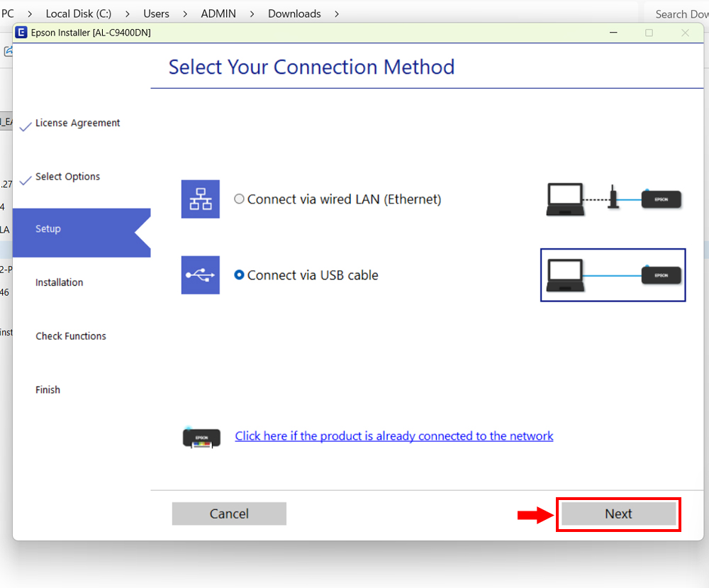Image resolution: width=709 pixels, height=588 pixels.
Task: Click the Finish step label
Action: pyautogui.click(x=48, y=390)
